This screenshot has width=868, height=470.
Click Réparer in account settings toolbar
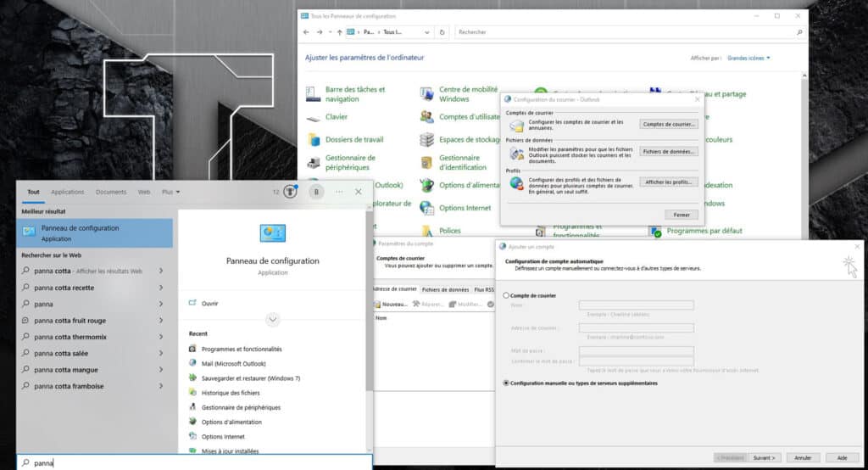tap(428, 305)
